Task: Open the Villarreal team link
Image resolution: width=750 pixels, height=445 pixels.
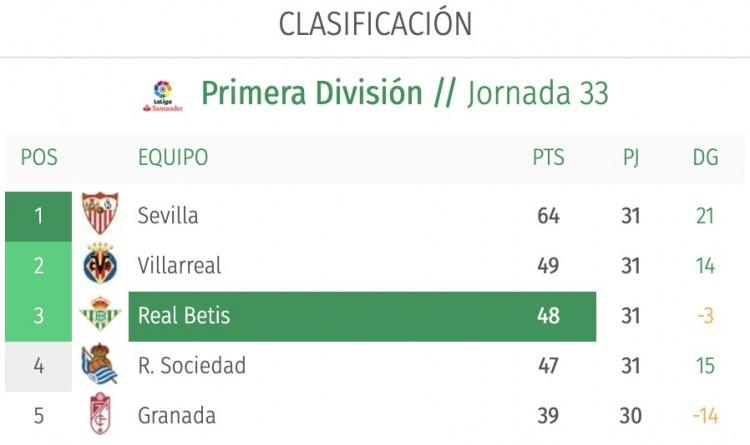Action: [x=179, y=266]
